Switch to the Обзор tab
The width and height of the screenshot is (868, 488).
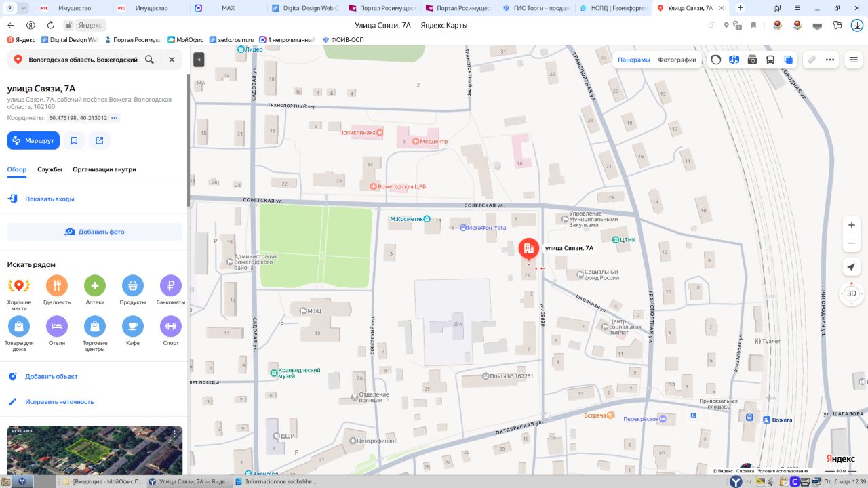tap(17, 169)
